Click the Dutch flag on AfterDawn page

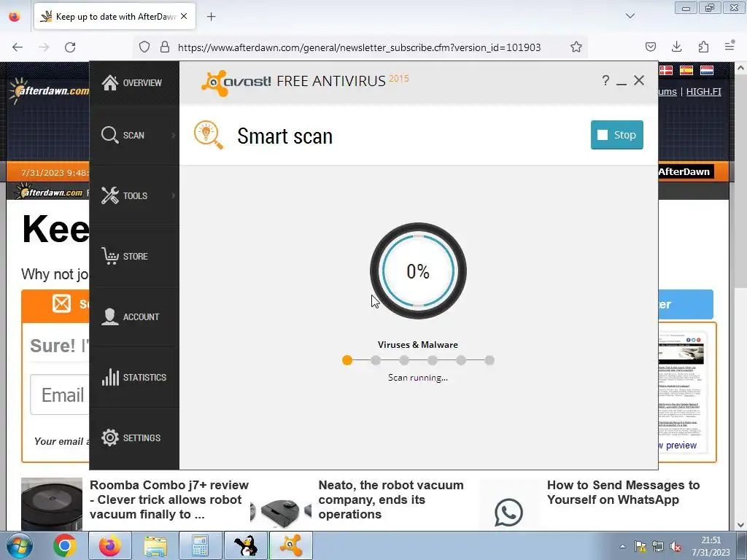pyautogui.click(x=706, y=71)
